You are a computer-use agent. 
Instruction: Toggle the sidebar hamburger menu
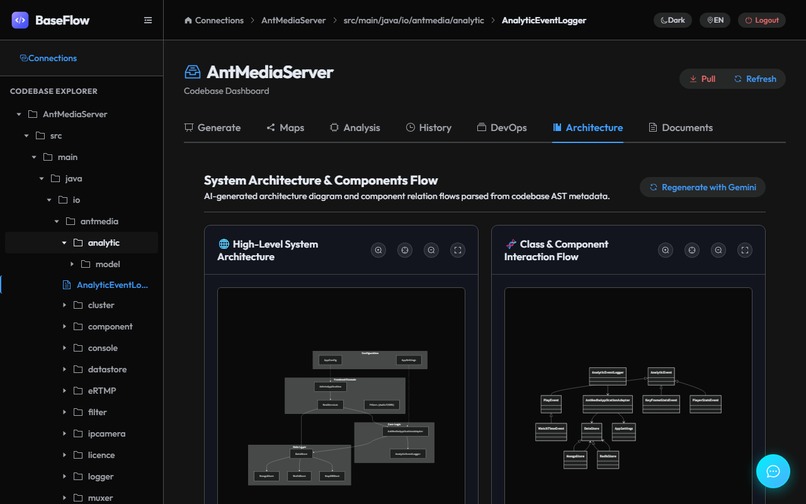[x=148, y=20]
